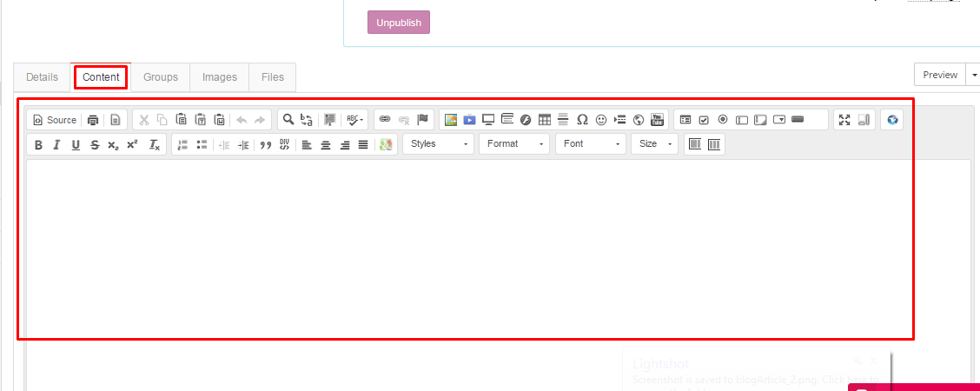Switch to the Files tab
Viewport: 980px width, 391px height.
(x=273, y=77)
